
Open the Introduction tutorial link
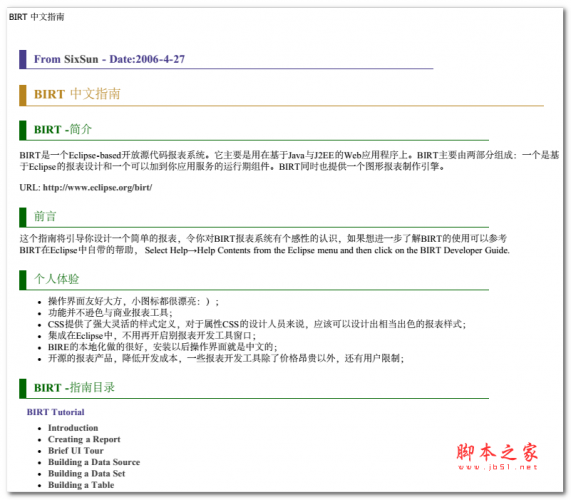73,428
